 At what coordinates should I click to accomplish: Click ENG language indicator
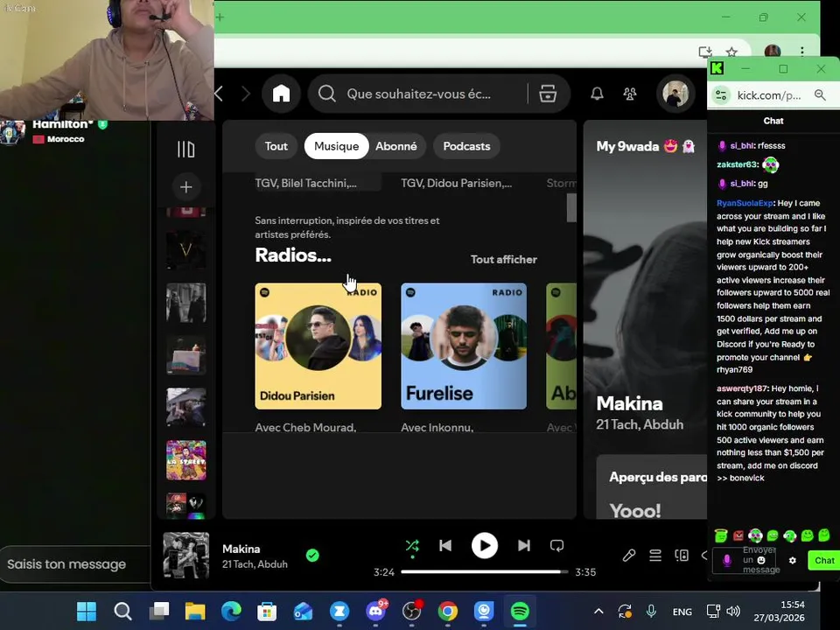click(x=682, y=612)
